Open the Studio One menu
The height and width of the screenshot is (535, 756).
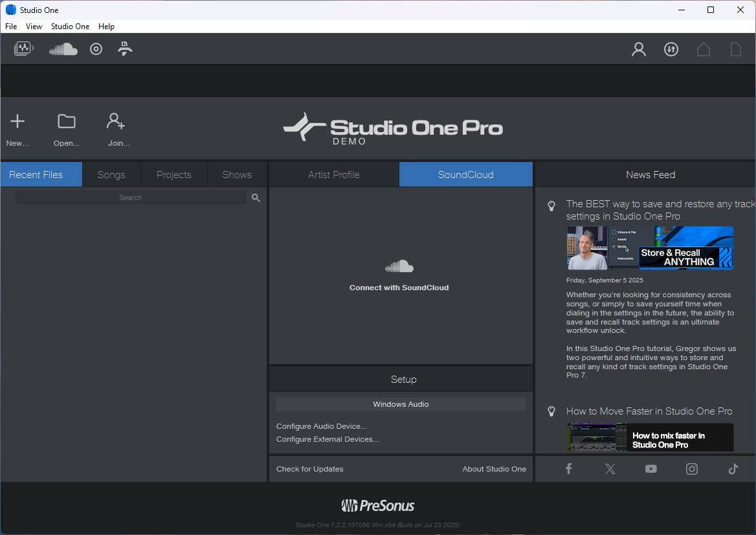coord(71,27)
